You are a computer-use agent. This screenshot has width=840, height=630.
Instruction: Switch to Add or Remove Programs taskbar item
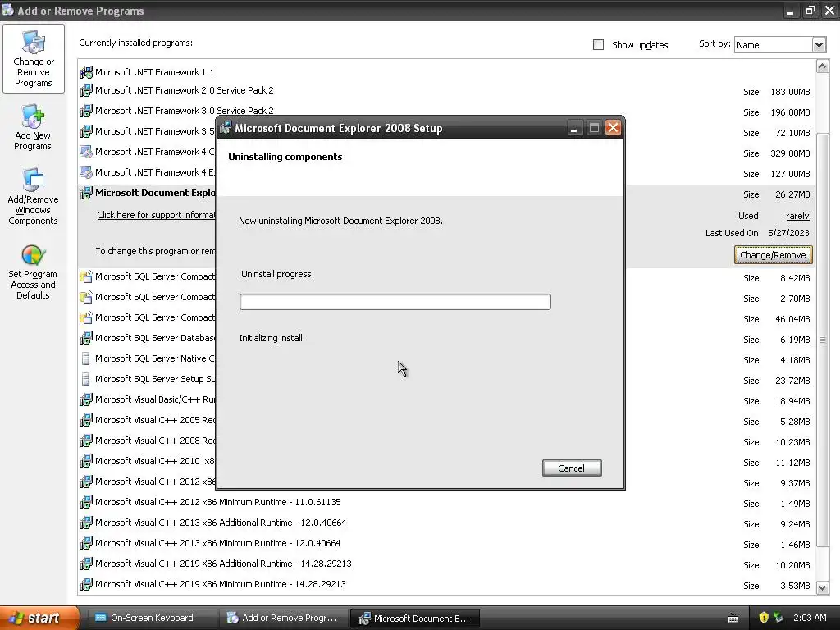[x=283, y=618]
